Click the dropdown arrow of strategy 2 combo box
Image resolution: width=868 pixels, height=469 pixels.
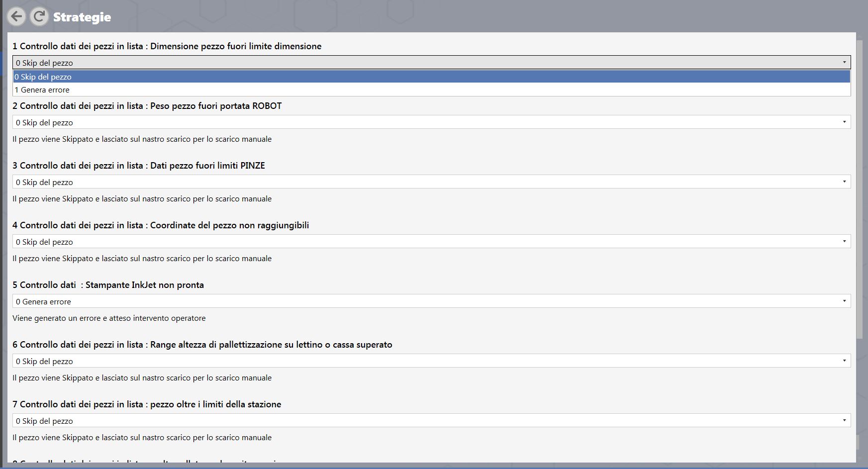[844, 122]
